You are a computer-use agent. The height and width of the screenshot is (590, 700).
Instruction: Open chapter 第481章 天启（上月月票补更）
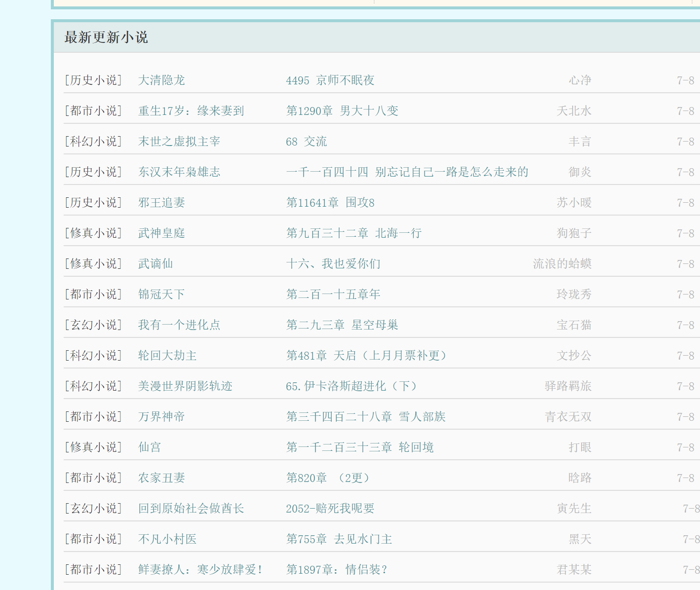366,356
